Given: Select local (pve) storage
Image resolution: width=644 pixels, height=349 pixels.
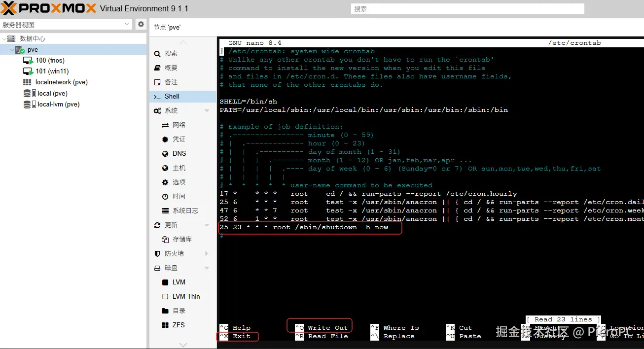Looking at the screenshot, I should pos(52,93).
